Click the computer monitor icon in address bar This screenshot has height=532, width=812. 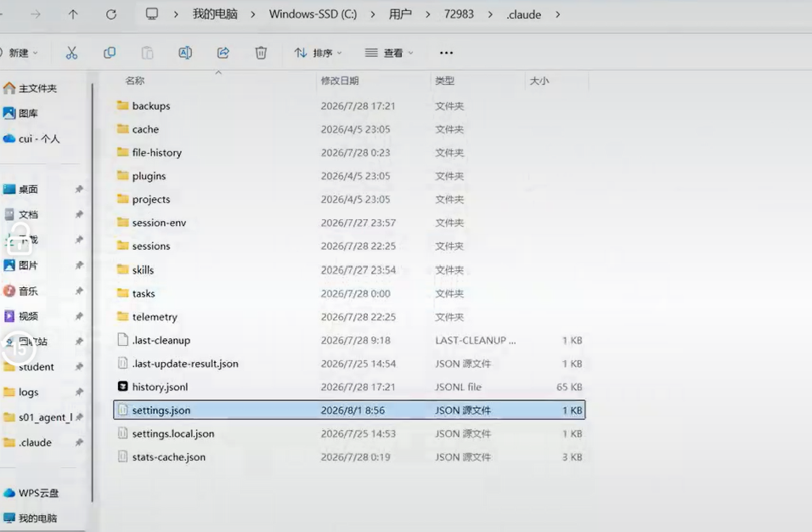(x=152, y=14)
